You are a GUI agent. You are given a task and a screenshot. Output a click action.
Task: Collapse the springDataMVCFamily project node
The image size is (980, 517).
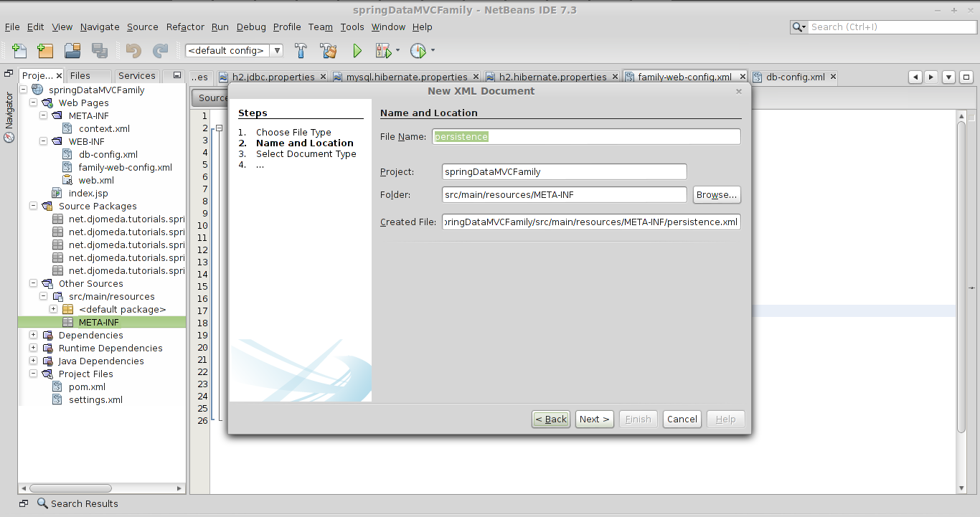pyautogui.click(x=23, y=90)
